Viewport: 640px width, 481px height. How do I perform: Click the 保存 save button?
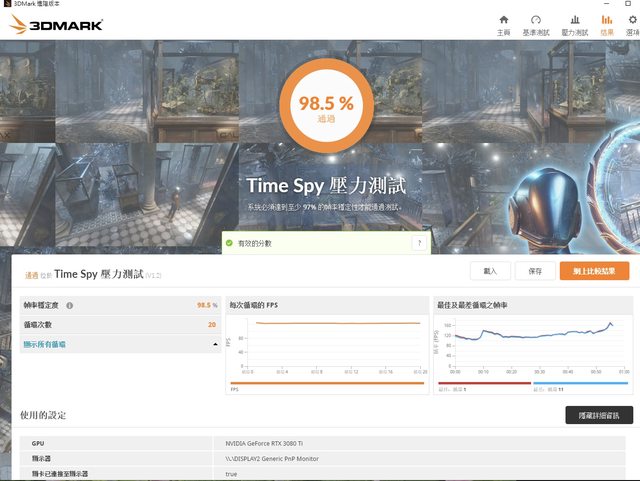pos(535,271)
